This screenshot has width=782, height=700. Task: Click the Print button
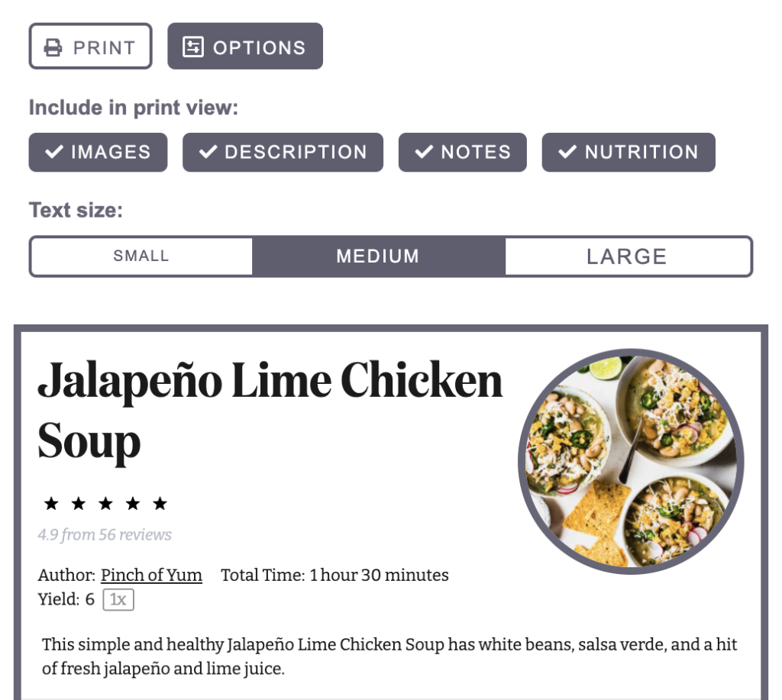click(x=90, y=46)
